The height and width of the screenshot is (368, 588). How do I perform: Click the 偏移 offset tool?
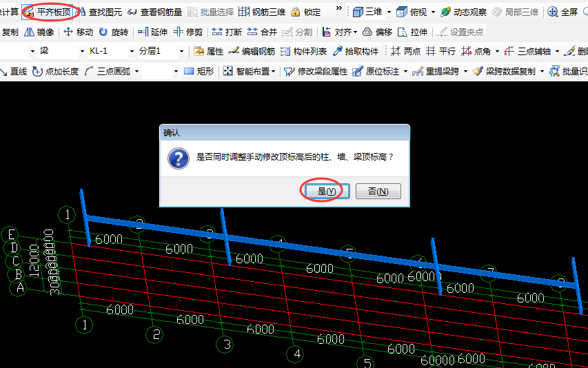pyautogui.click(x=377, y=32)
